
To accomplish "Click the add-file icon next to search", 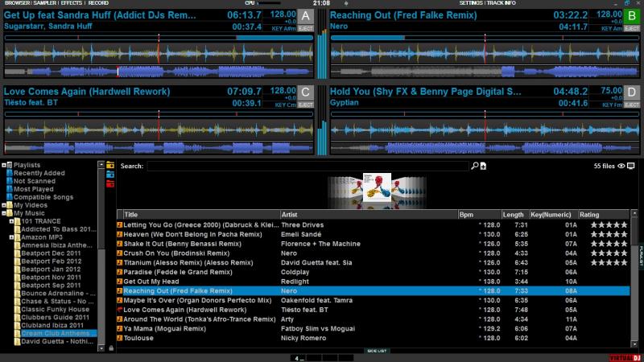I will 484,166.
